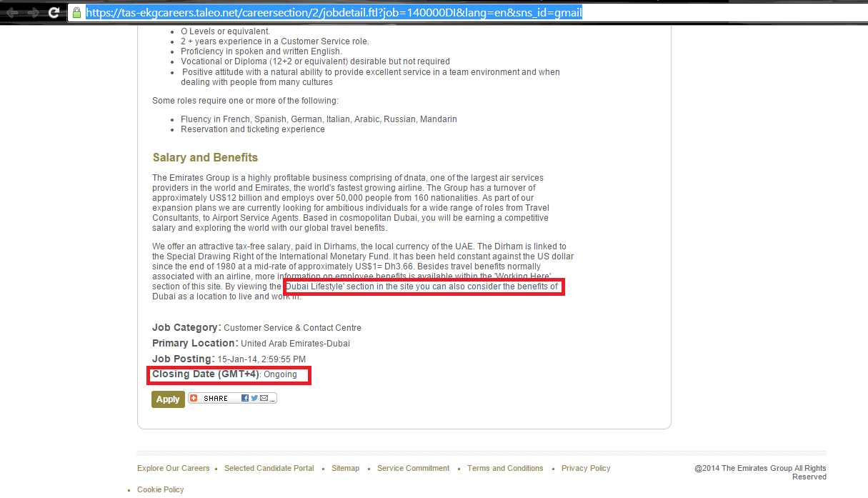Screen dimensions: 868x498
Task: Open the Selected Candidate Portal link
Action: [x=269, y=469]
